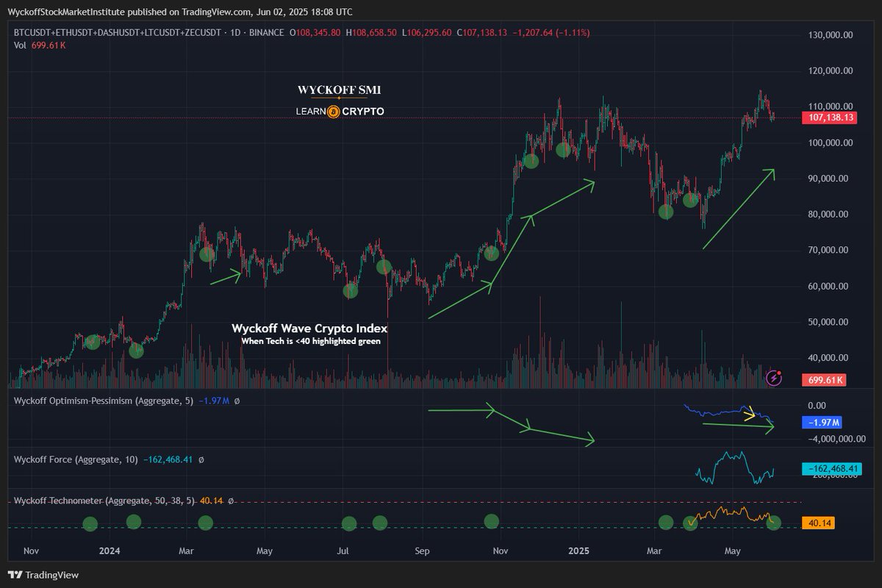Screen dimensions: 882x588
Task: Click the 2024 label on the time axis
Action: 110,550
